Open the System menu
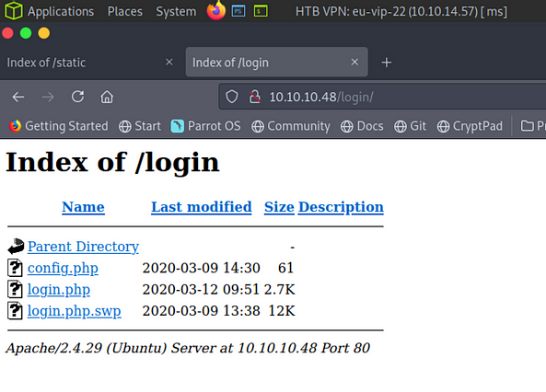Screen dimensions: 546x392 (176, 11)
